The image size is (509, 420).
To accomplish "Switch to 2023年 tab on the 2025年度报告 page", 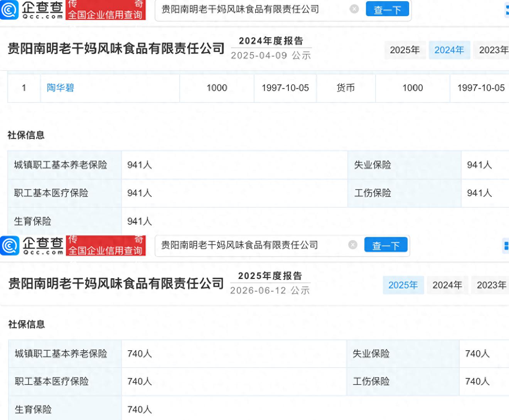I will [x=490, y=285].
